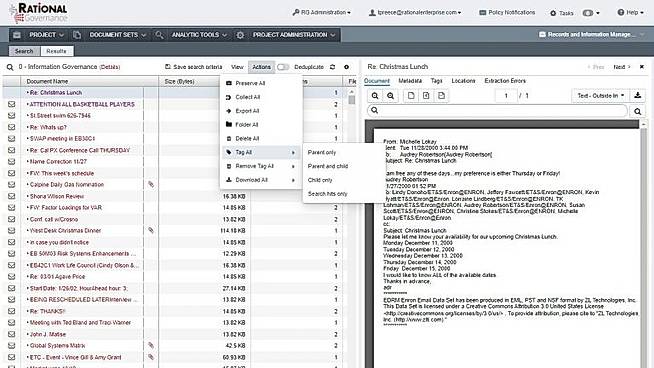This screenshot has height=368, width=654.
Task: Open the Text - Outside In dropdown
Action: (x=600, y=96)
